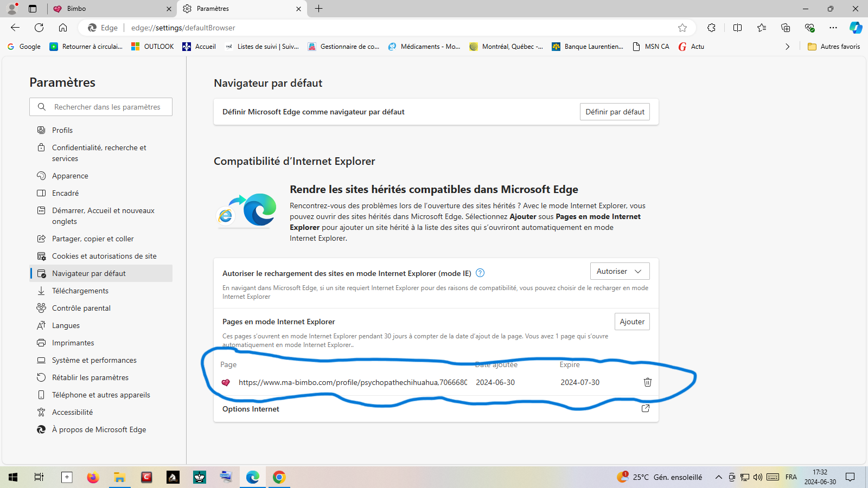Image resolution: width=868 pixels, height=488 pixels.
Task: Click Rechercher dans les paramètres field
Action: (101, 107)
